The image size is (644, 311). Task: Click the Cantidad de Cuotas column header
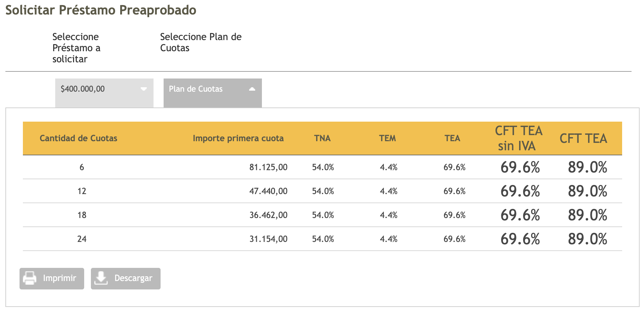pos(78,138)
